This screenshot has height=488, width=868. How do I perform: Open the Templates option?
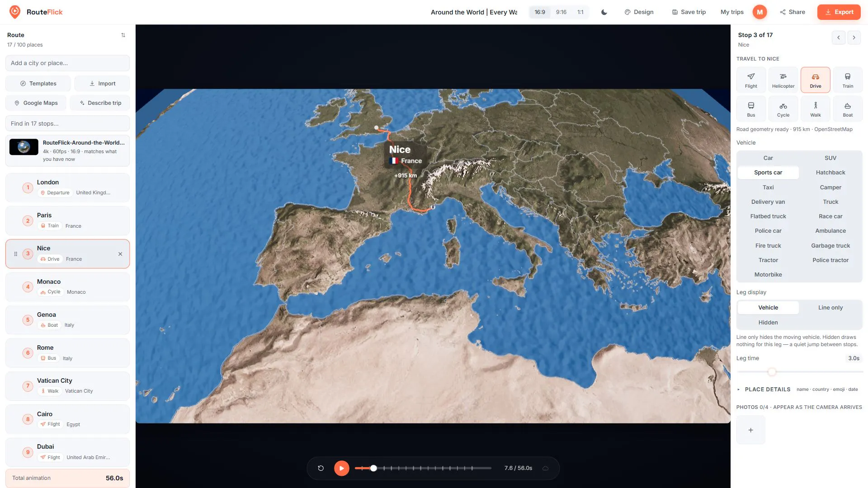click(38, 84)
